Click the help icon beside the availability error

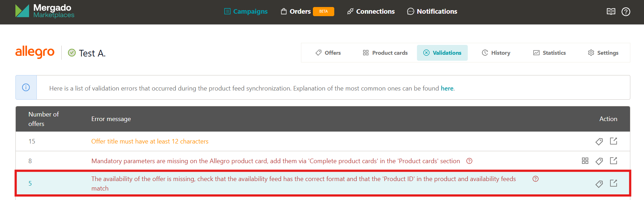click(535, 179)
